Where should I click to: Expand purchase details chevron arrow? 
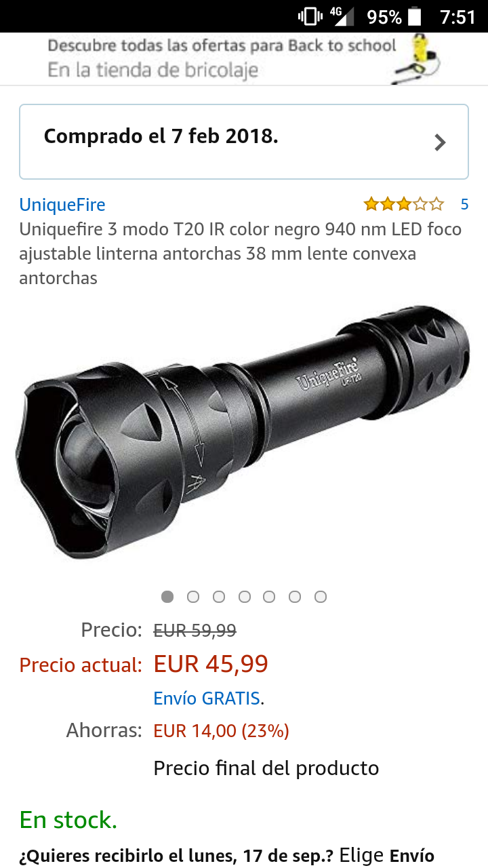(440, 142)
